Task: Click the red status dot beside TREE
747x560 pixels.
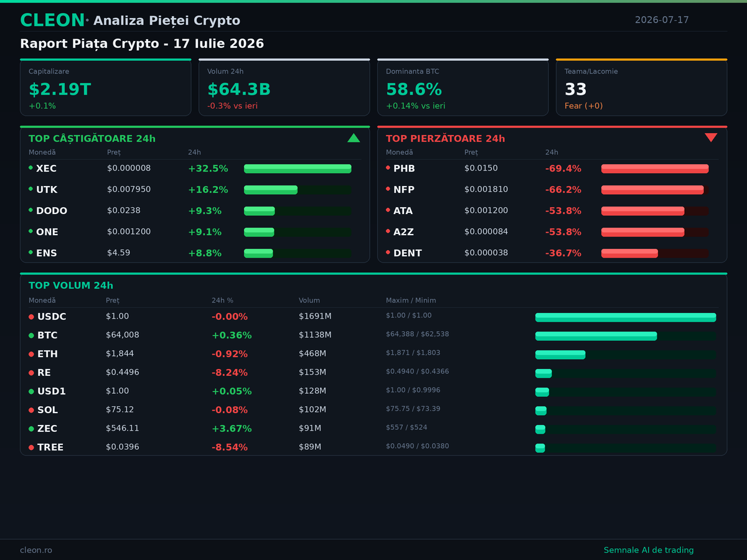Action: [31, 447]
